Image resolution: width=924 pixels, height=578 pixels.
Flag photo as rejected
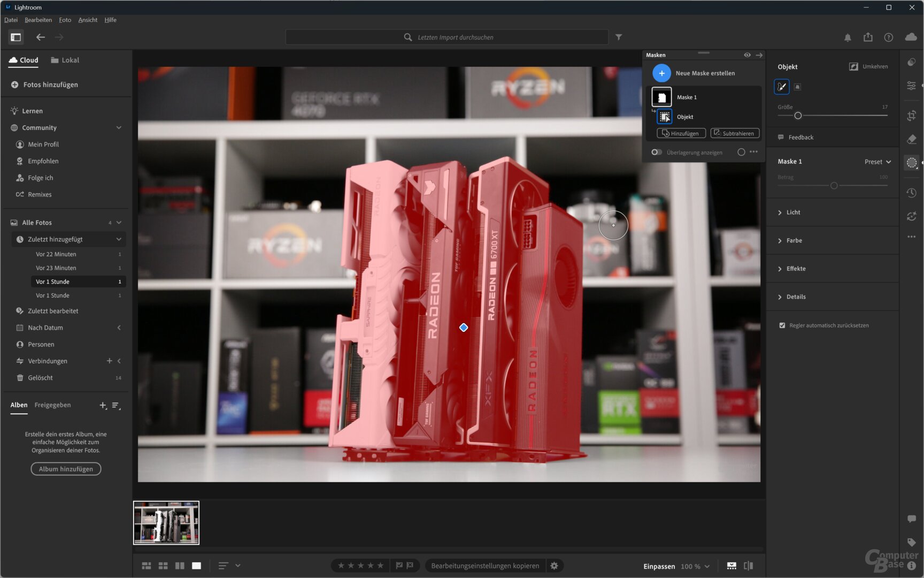point(410,566)
